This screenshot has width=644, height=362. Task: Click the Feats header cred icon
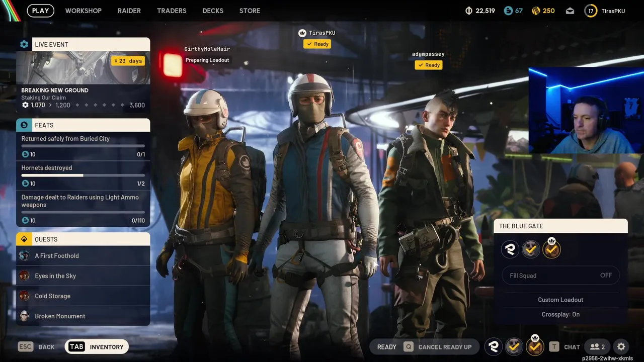tap(24, 125)
